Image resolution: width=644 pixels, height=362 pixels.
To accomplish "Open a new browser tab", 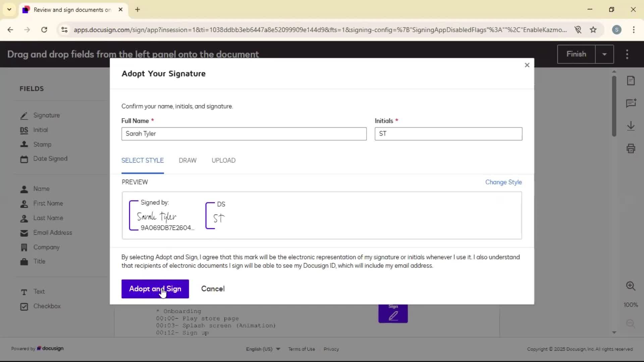I will pos(138,9).
